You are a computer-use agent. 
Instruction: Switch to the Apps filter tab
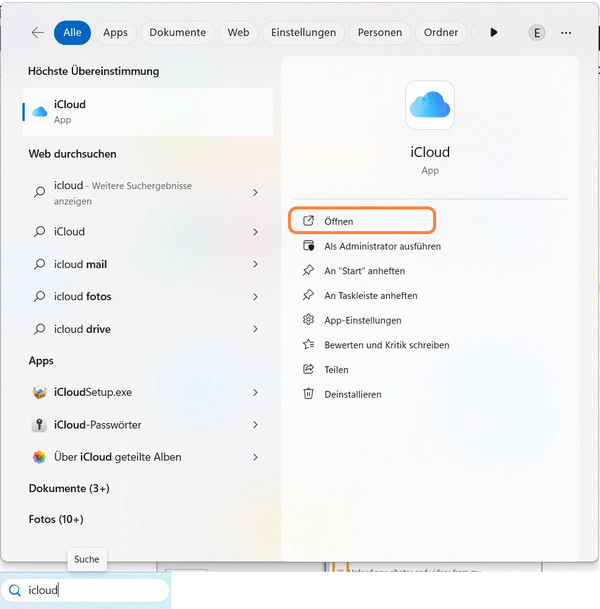click(x=115, y=33)
